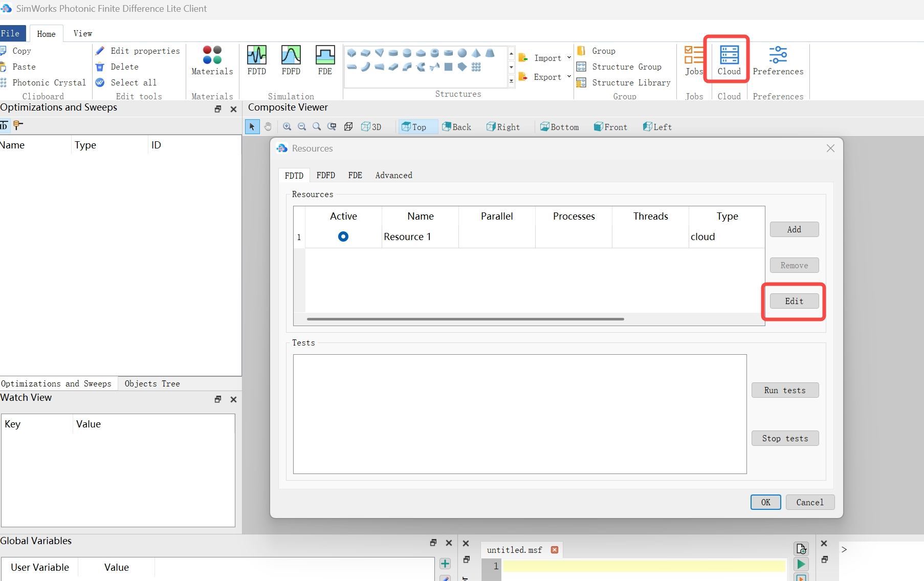
Task: Click the Edit resource button
Action: pyautogui.click(x=794, y=301)
